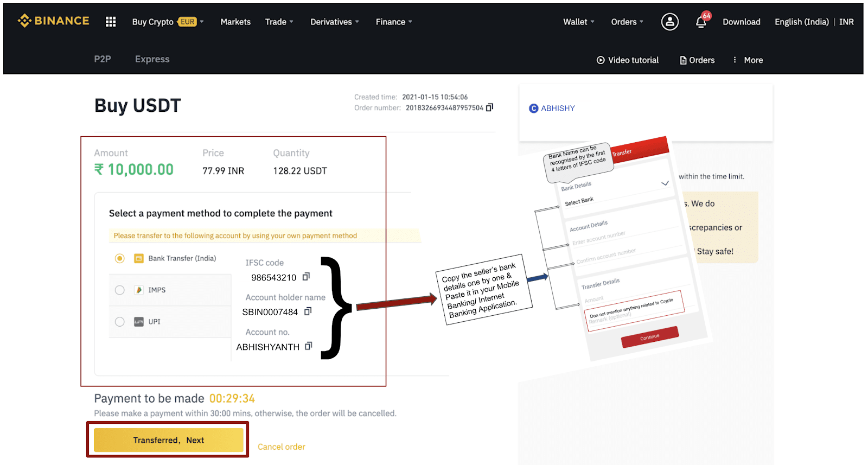Viewport: 868px width, 465px height.
Task: Click the amount ₹ 10,000.00
Action: point(134,170)
